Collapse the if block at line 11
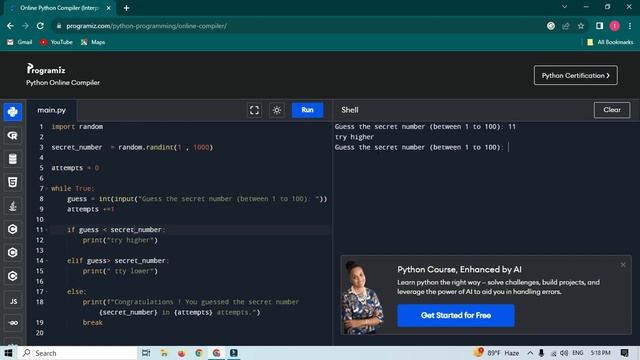The height and width of the screenshot is (360, 640). [47, 230]
